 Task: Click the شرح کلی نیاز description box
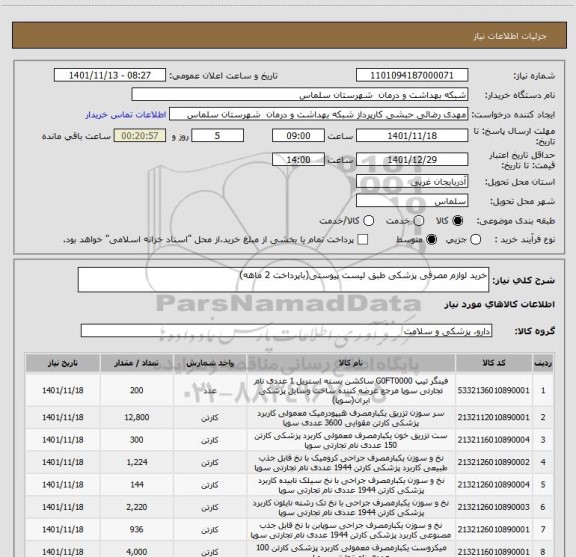point(283,280)
